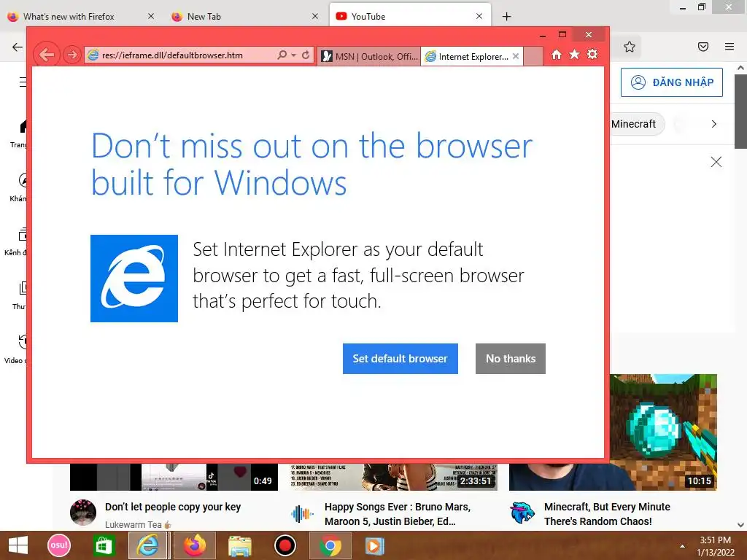
Task: Click the YouTube scrollbar down arrow
Action: tap(740, 525)
